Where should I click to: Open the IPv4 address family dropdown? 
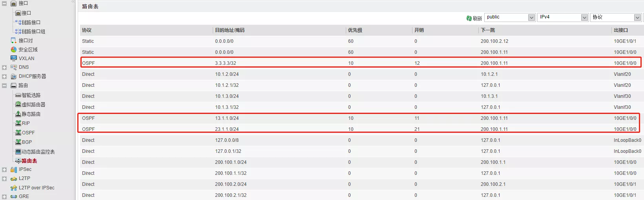[584, 17]
